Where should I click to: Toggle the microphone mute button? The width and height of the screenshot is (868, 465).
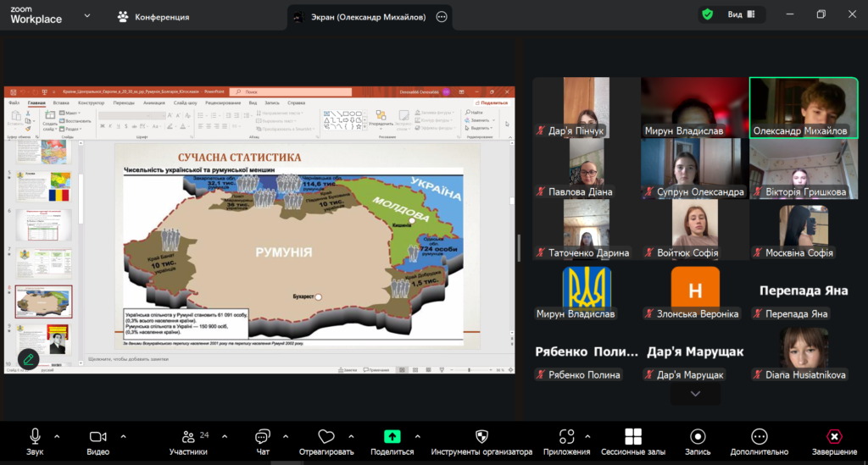pyautogui.click(x=35, y=437)
